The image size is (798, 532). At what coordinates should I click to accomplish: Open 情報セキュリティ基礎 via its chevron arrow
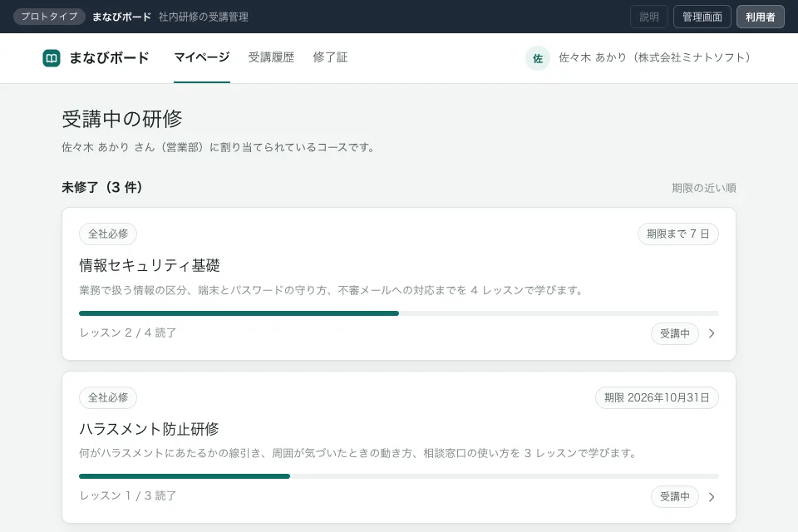click(712, 333)
